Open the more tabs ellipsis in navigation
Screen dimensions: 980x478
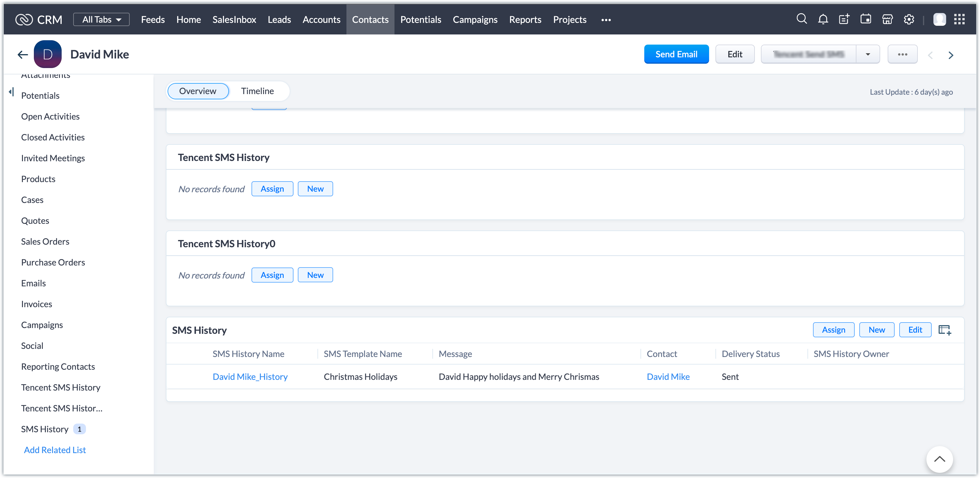(606, 20)
